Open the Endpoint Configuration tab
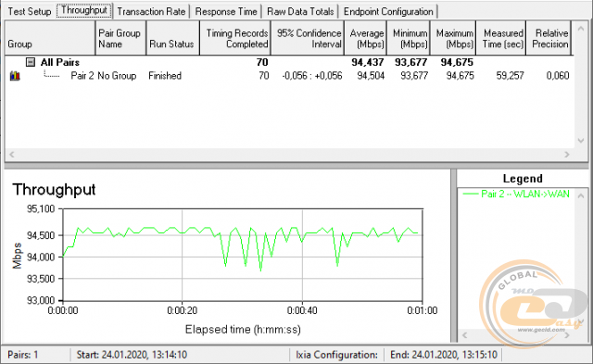 tap(388, 11)
